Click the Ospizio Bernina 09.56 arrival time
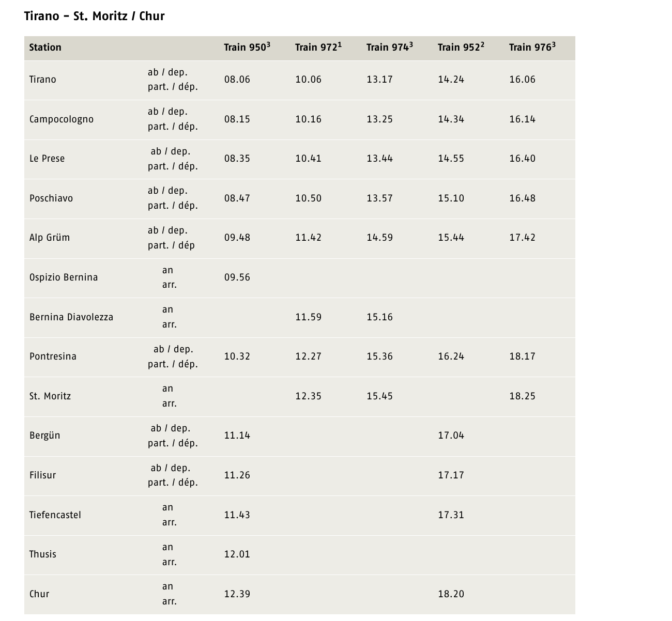Screen dimensions: 672x621 237,277
